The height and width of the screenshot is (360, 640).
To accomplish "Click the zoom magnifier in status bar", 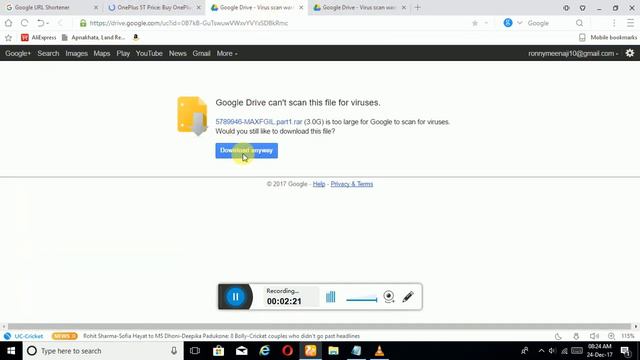I will pyautogui.click(x=611, y=336).
